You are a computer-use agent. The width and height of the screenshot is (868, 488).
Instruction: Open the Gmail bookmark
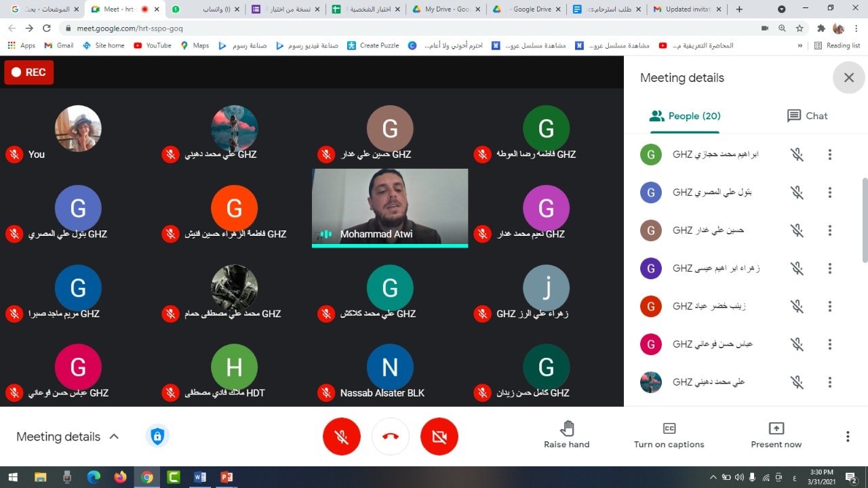58,45
